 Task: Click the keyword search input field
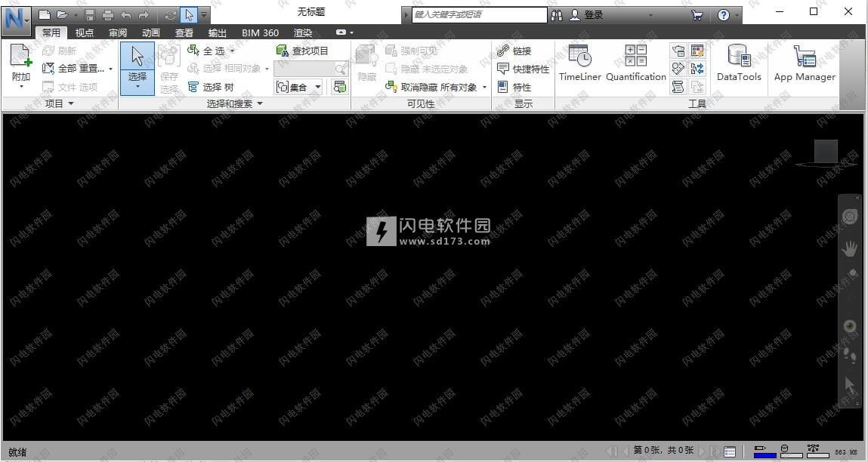[480, 15]
